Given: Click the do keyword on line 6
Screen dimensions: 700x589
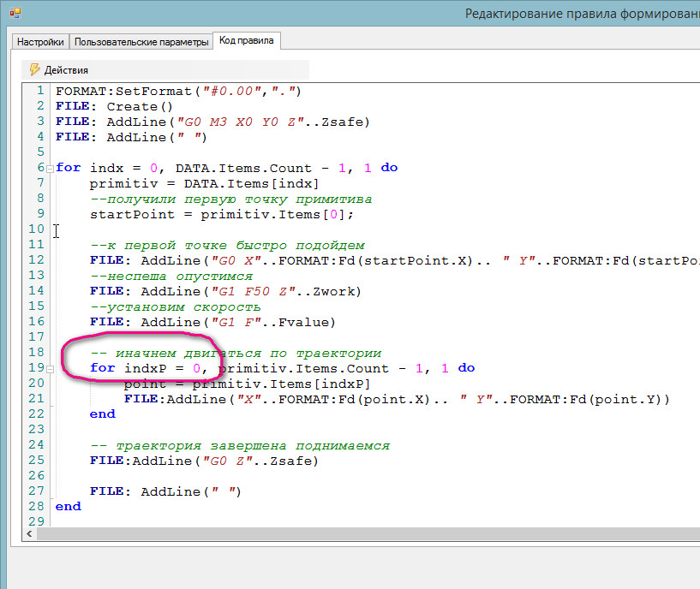Looking at the screenshot, I should click(x=389, y=168).
